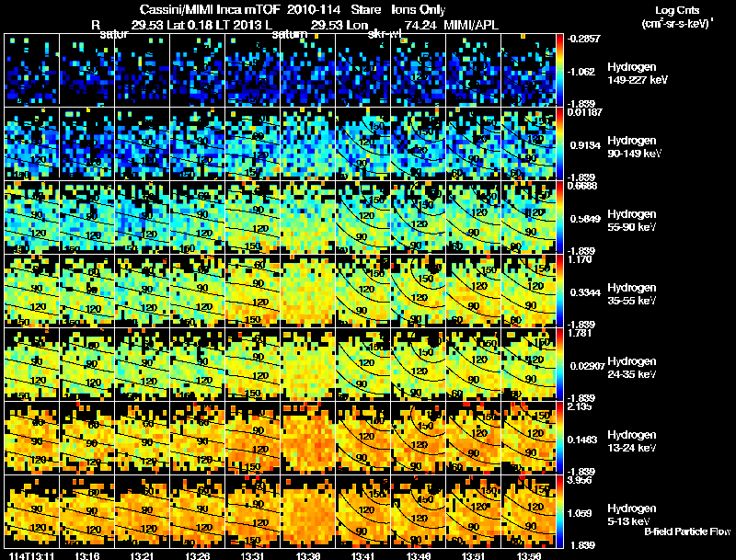Click the '0.01187' colorbar value
This screenshot has width=736, height=560.
[585, 112]
